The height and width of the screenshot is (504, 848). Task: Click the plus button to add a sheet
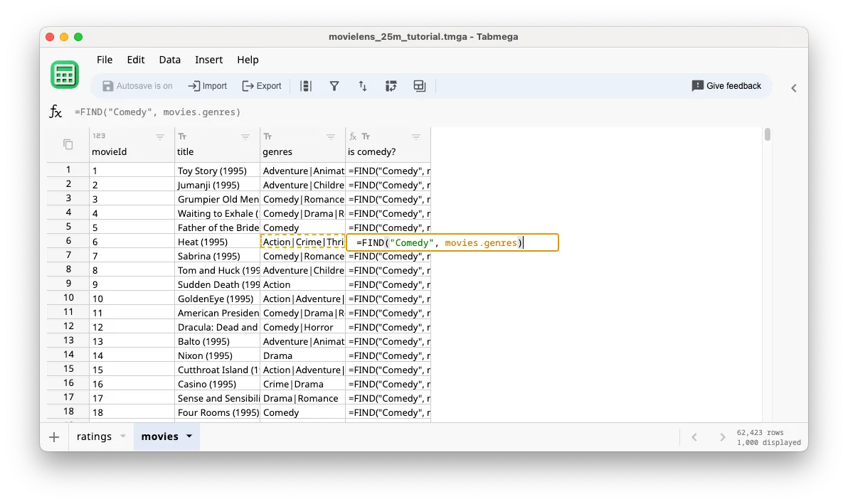(x=53, y=436)
